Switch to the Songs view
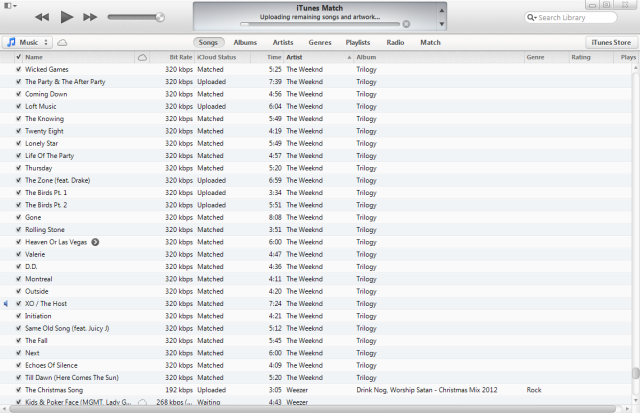Image resolution: width=640 pixels, height=413 pixels. [208, 42]
